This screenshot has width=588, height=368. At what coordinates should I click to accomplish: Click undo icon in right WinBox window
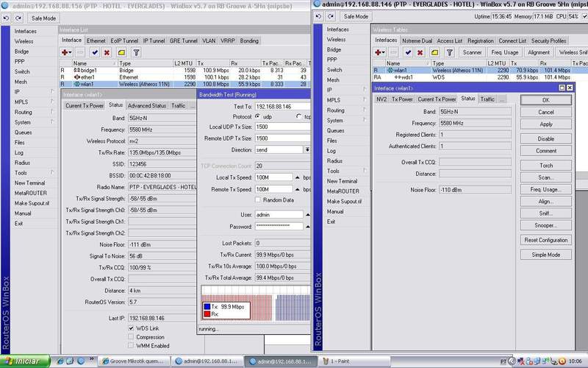tap(318, 16)
